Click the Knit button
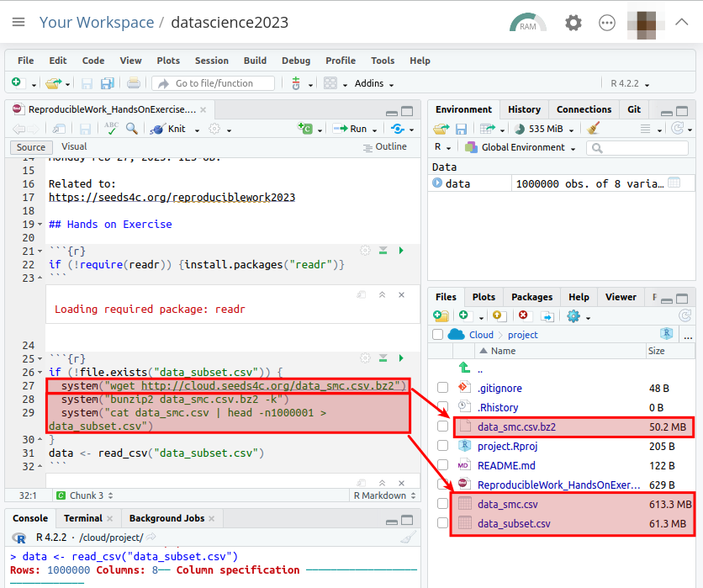This screenshot has width=703, height=588. [168, 129]
